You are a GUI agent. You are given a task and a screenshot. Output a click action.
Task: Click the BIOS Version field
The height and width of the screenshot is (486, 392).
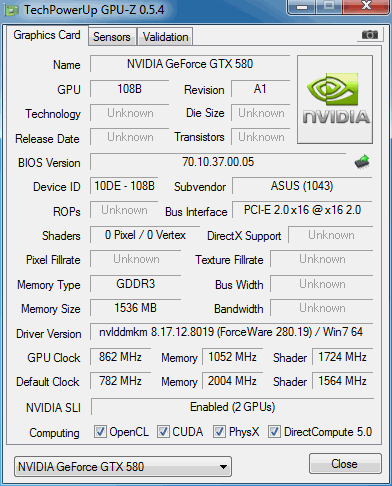218,162
